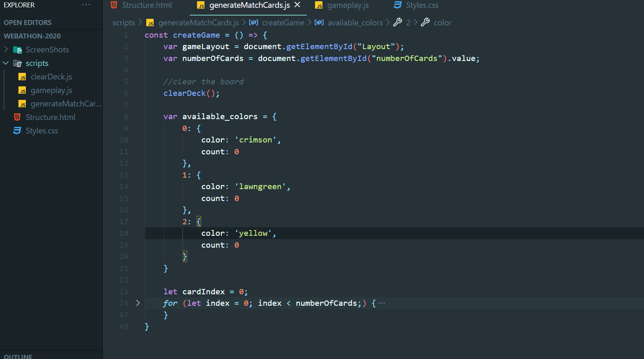Click HTML5 icon on Structure.html tab

114,5
